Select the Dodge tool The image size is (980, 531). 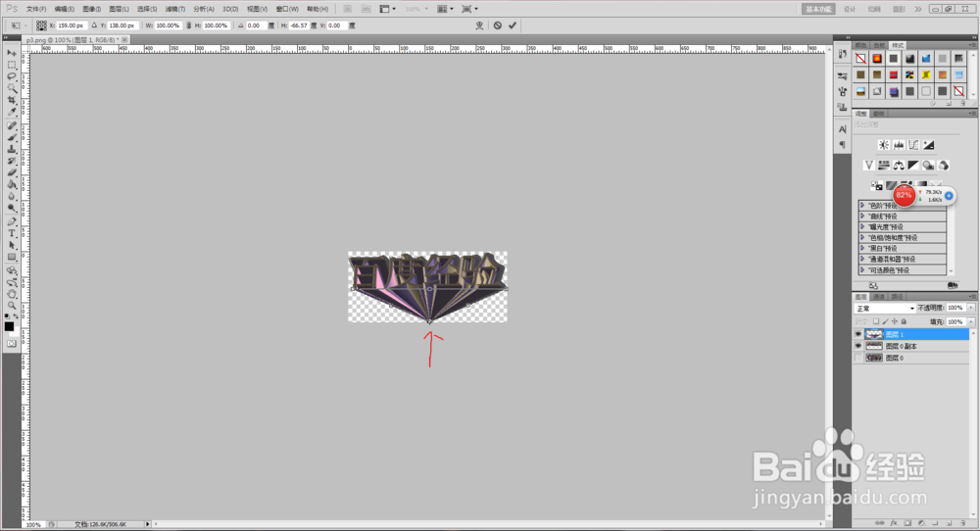click(x=12, y=208)
